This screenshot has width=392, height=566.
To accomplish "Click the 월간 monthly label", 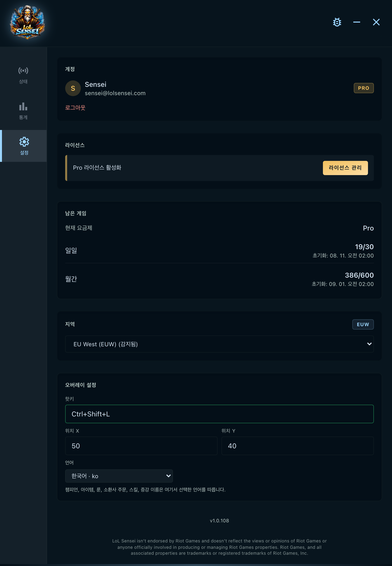I will pos(71,279).
